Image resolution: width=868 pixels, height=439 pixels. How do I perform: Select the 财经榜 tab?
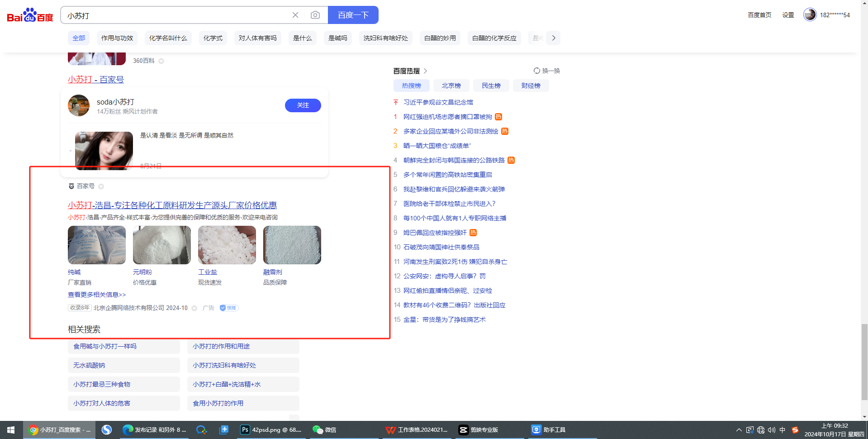tap(531, 86)
